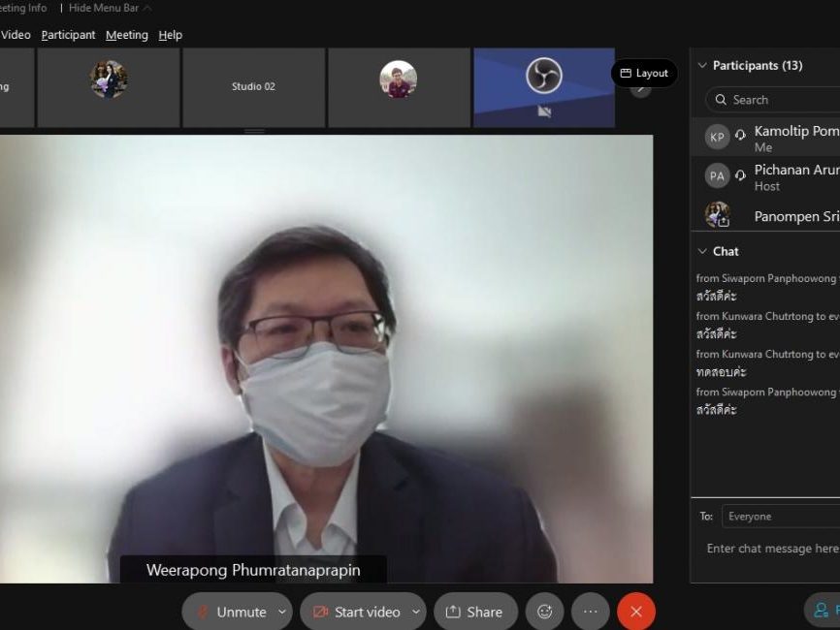The image size is (840, 630).
Task: Click the Layout button
Action: point(644,74)
